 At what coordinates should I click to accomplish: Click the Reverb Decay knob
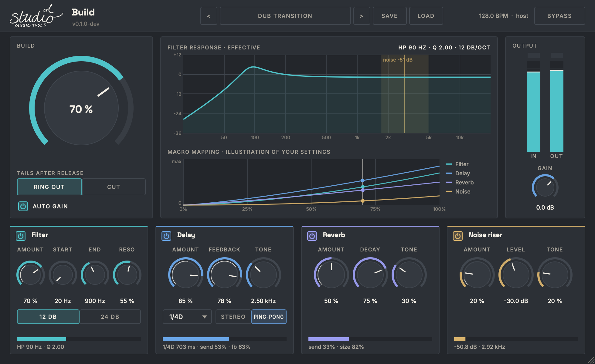(x=370, y=275)
